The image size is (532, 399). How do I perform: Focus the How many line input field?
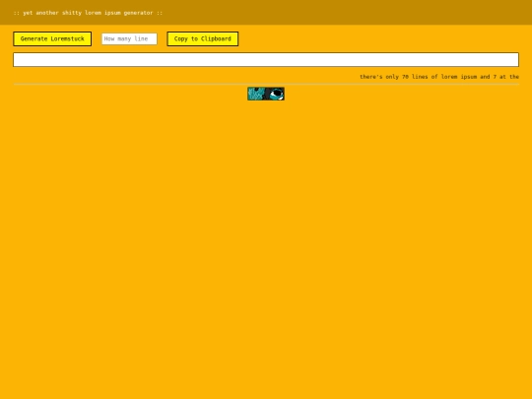129,38
